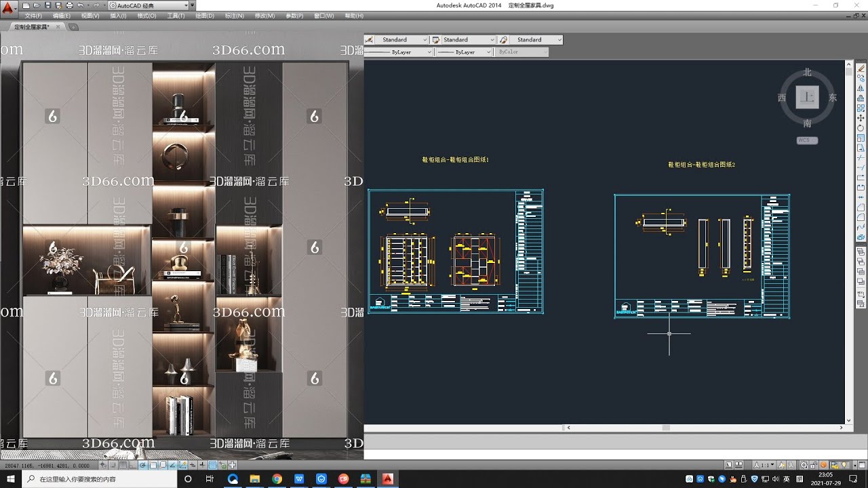The image size is (868, 488).
Task: Click 东 on the ViewCube compass
Action: [833, 98]
